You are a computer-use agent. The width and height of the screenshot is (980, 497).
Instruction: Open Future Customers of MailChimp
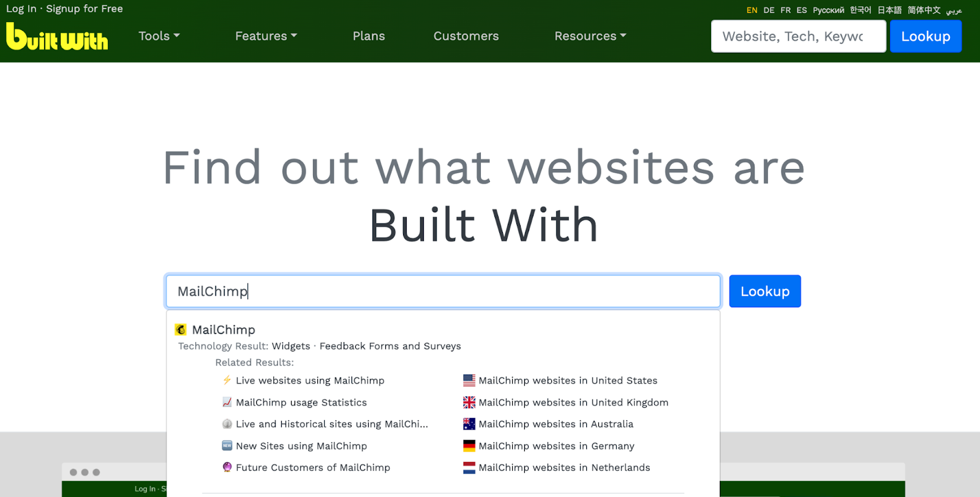coord(313,467)
